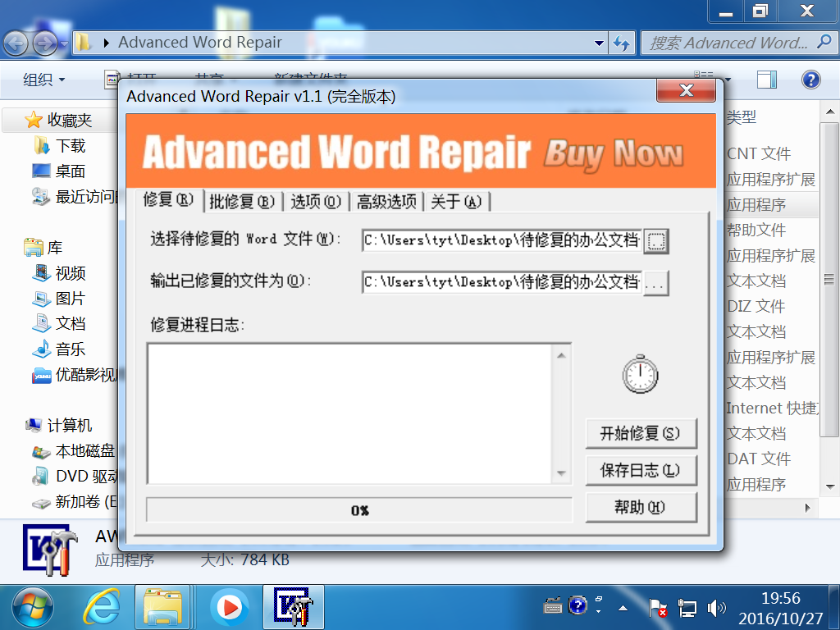
Task: Open DVD drive in sidebar
Action: click(75, 477)
